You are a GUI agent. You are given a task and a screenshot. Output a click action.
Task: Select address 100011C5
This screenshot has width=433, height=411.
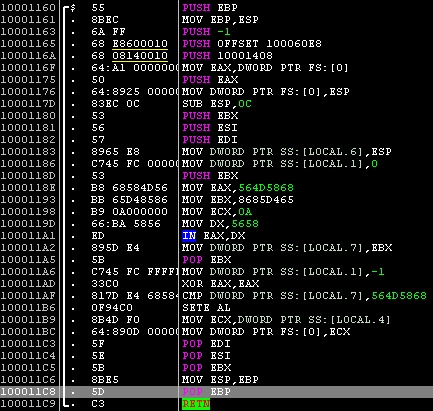28,368
